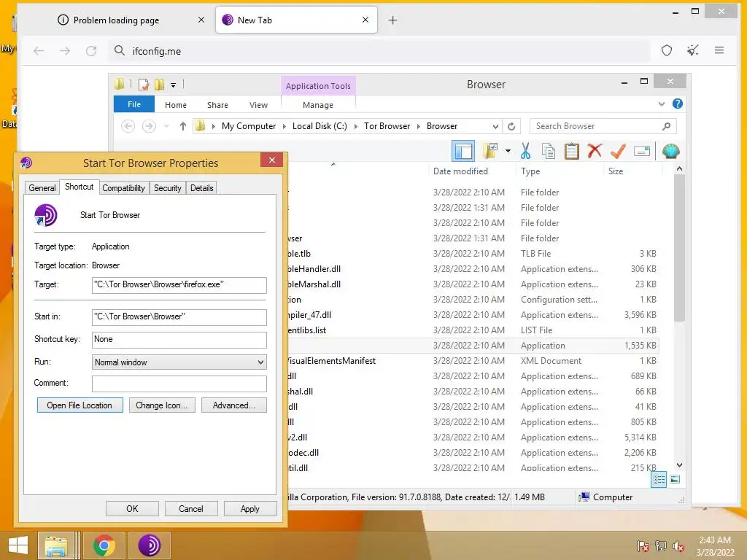Screen dimensions: 747x560
Task: Open the File menu in Explorer
Action: pyautogui.click(x=134, y=104)
